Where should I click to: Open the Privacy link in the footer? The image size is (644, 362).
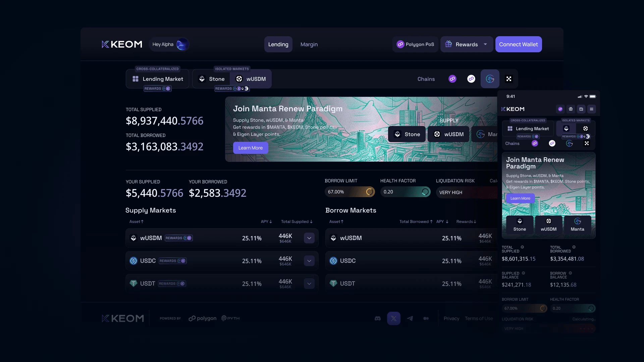point(451,318)
